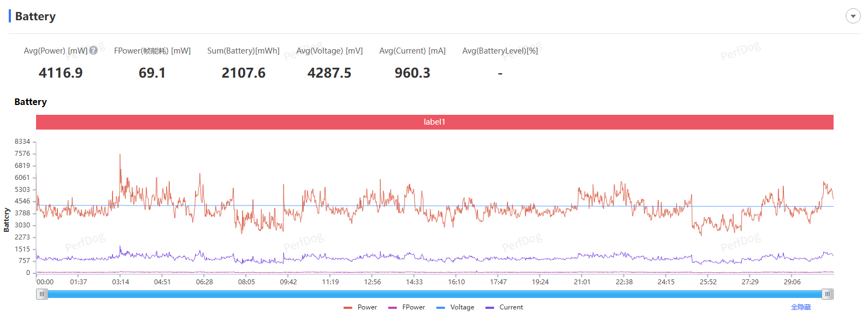The image size is (868, 322).
Task: Toggle the Power series in the legend
Action: pyautogui.click(x=361, y=307)
